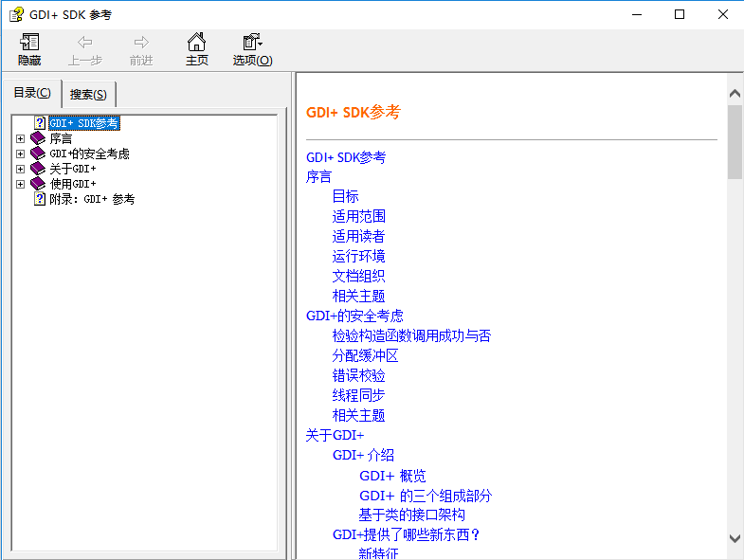Open the GDI+提供了哪些新东西？ link
The image size is (744, 560).
coord(407,534)
